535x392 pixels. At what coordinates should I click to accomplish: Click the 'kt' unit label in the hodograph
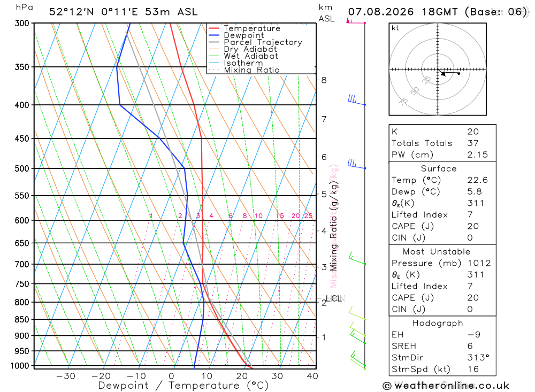click(x=395, y=28)
